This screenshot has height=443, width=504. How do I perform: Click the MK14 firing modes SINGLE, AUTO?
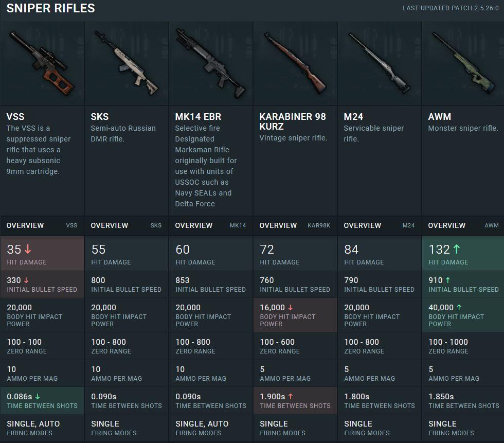(202, 424)
